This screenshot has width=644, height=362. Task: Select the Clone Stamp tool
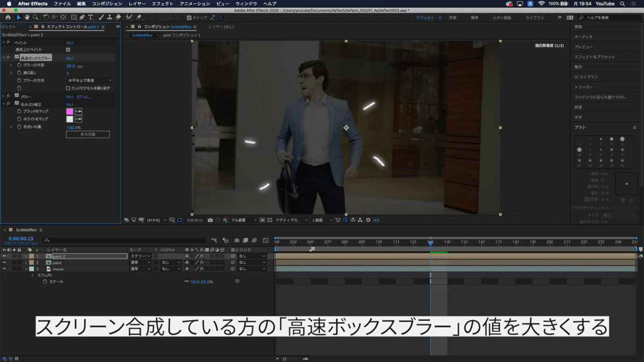[110, 17]
